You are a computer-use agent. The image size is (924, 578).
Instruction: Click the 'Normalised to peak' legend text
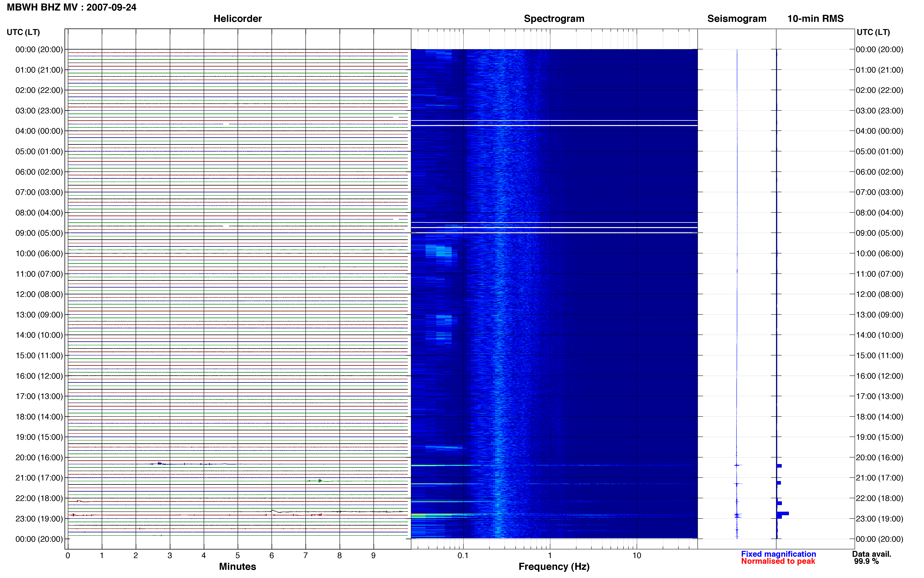click(778, 561)
